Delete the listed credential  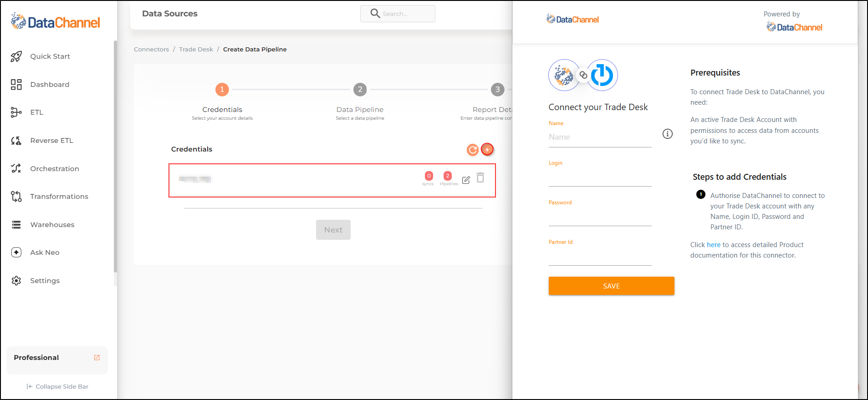480,177
